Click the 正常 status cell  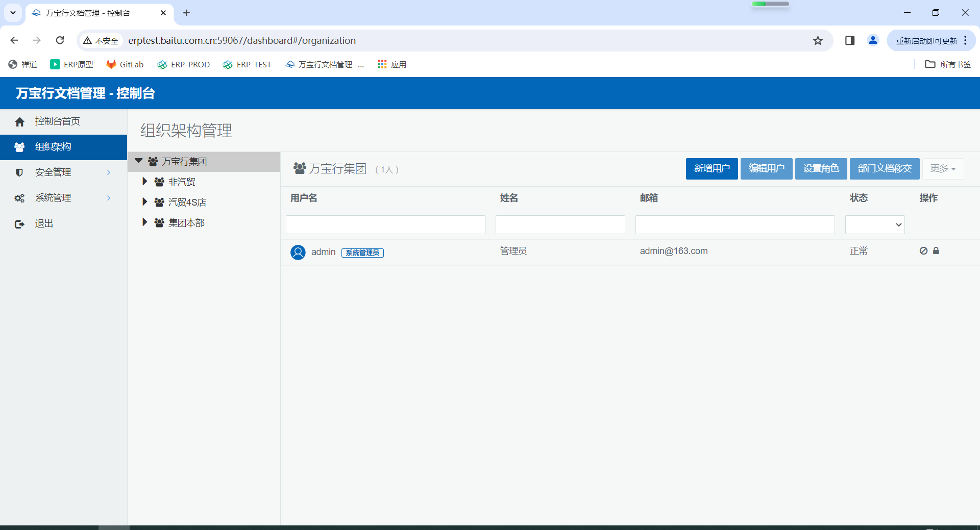tap(859, 251)
